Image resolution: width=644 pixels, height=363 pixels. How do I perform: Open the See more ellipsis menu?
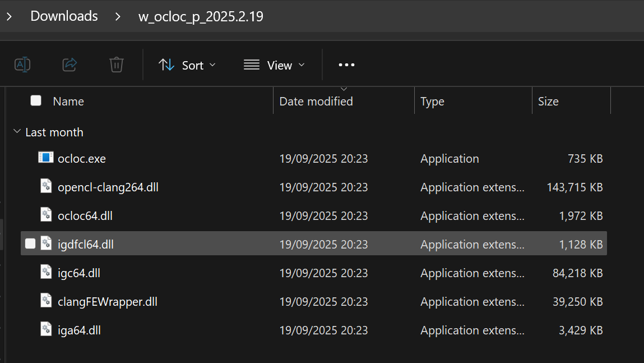[346, 65]
